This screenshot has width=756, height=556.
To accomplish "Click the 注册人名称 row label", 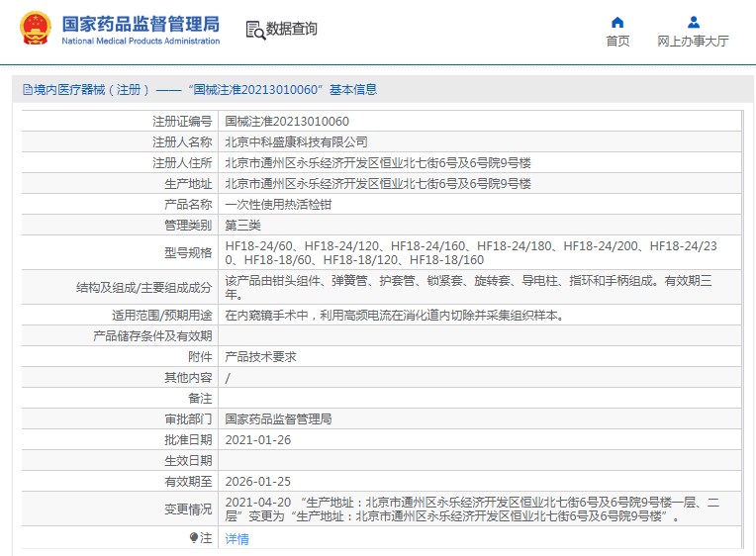I will (182, 141).
